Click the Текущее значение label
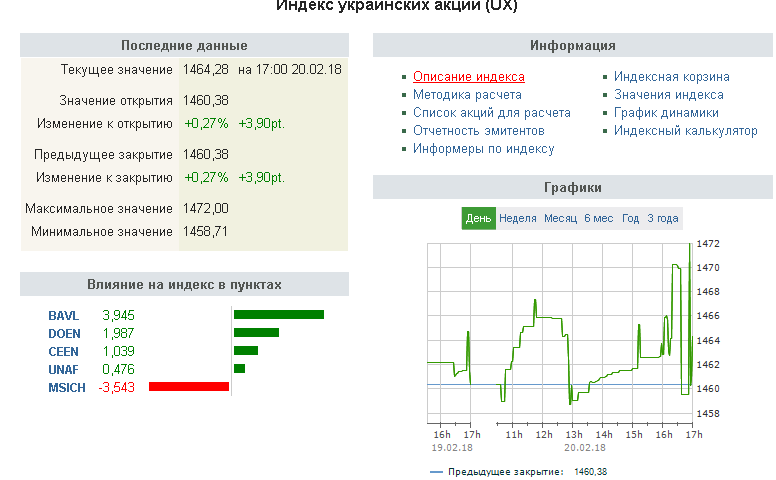This screenshot has height=480, width=776. point(116,69)
